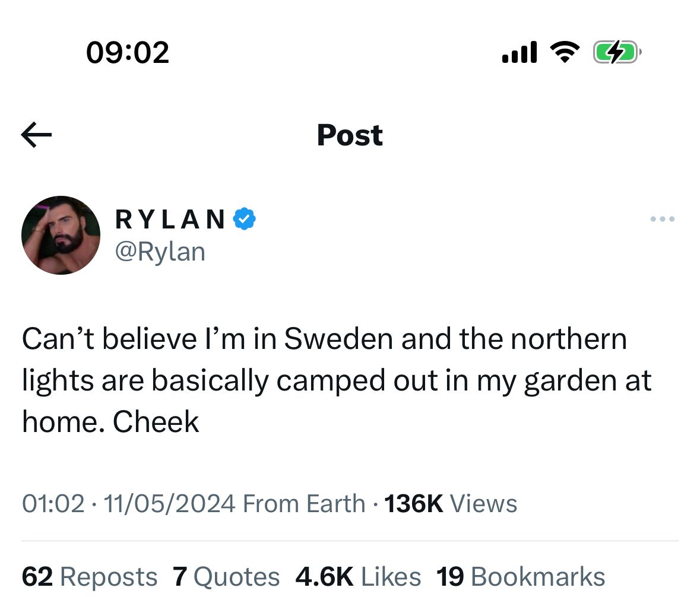Open Rylan's profile picture
700x597 pixels.
coord(61,235)
